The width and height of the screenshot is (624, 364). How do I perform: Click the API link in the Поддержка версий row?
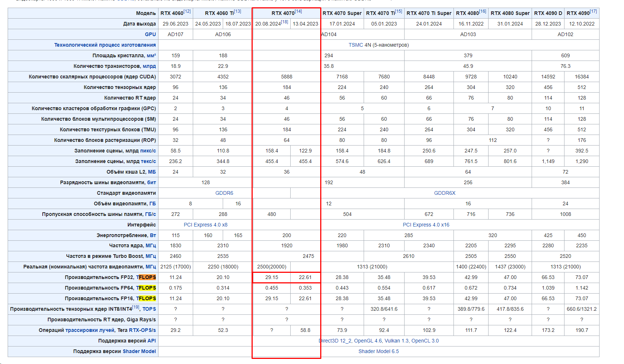point(152,341)
